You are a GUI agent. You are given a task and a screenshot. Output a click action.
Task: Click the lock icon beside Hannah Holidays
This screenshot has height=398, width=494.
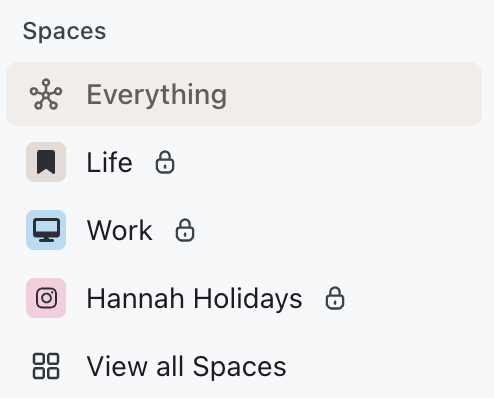pos(335,298)
